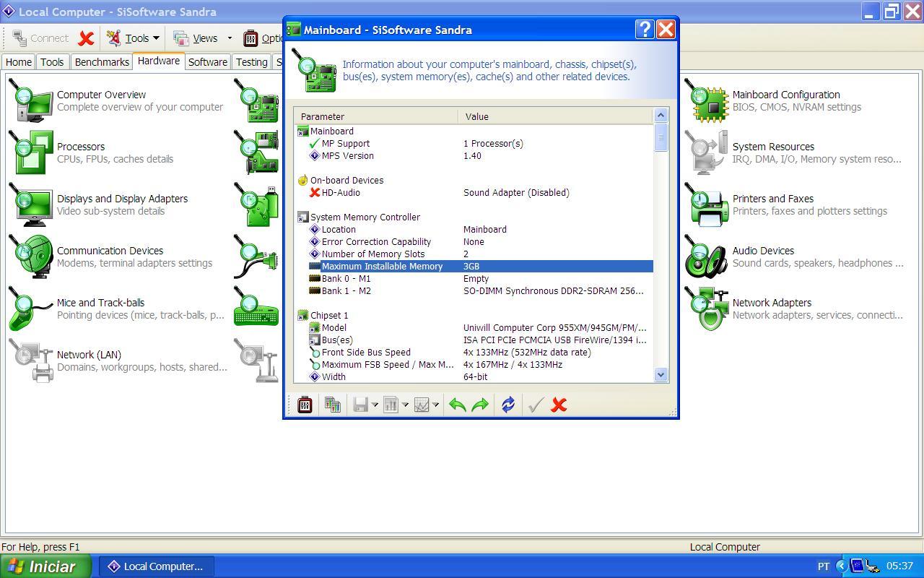The height and width of the screenshot is (578, 924).
Task: Click the list scrollbar down arrow
Action: (661, 374)
